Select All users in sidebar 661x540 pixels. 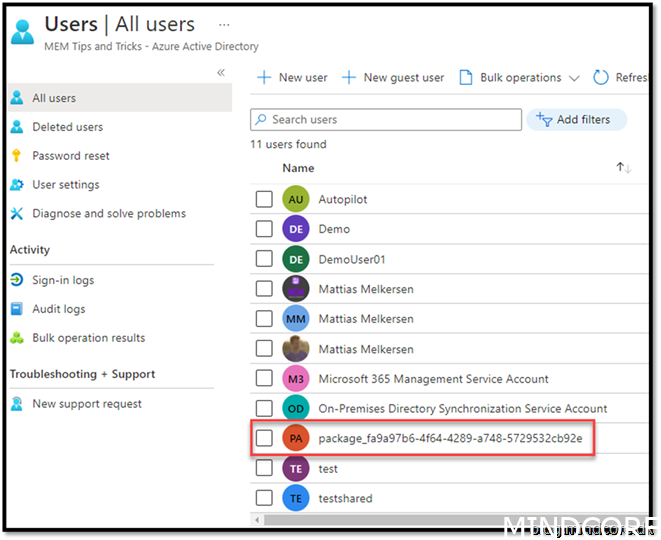[54, 98]
